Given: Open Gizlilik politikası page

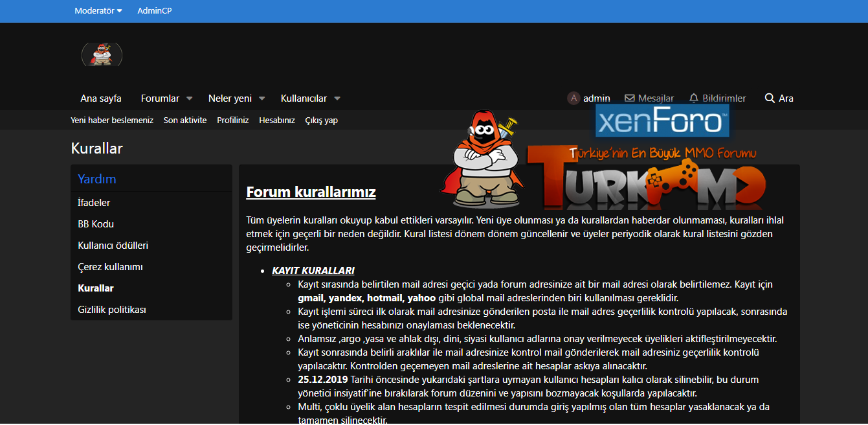Looking at the screenshot, I should (112, 310).
